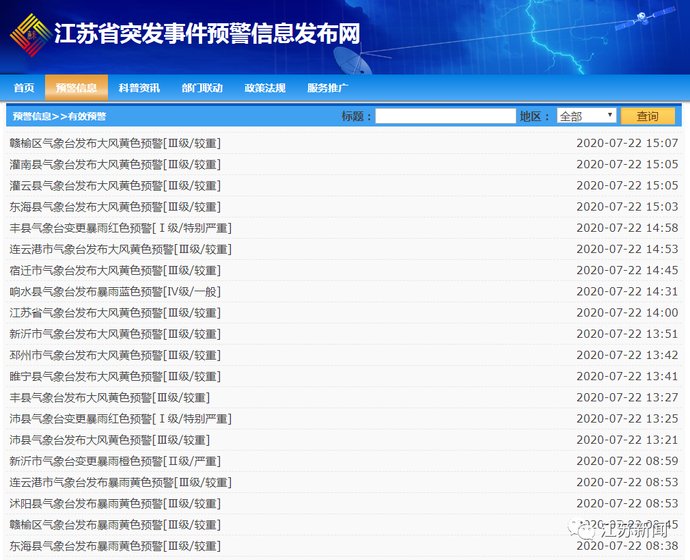The image size is (690, 560).
Task: Open 睢宁县气象台发布大风黄色预警 alert
Action: pyautogui.click(x=115, y=376)
